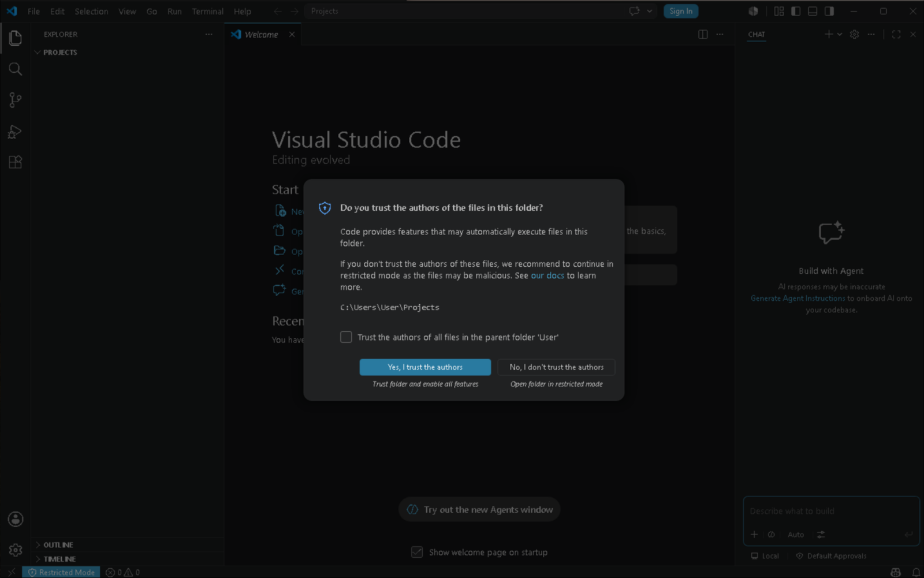Open the configure tools sliders icon in chat

821,535
